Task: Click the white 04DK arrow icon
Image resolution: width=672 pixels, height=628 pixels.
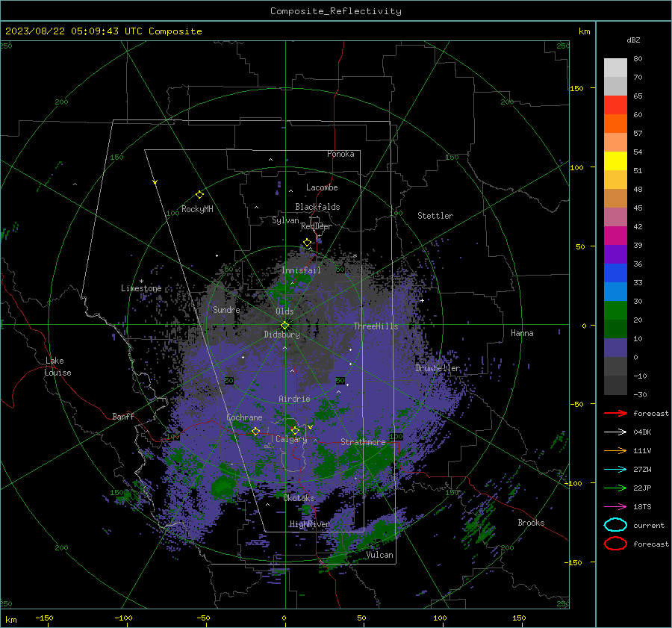Action: (x=615, y=432)
